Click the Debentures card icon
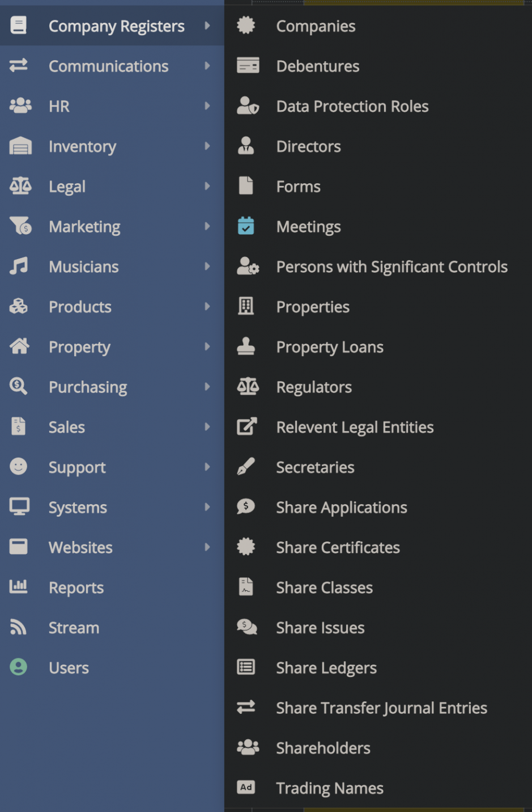Screen dimensions: 532x812 coord(248,66)
